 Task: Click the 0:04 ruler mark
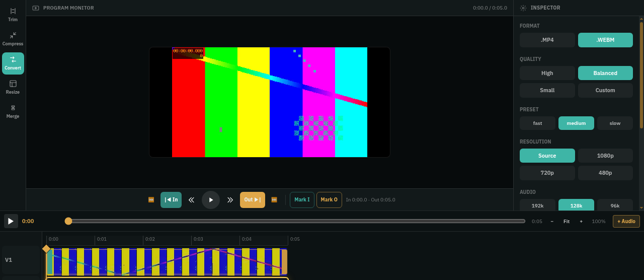pos(247,239)
